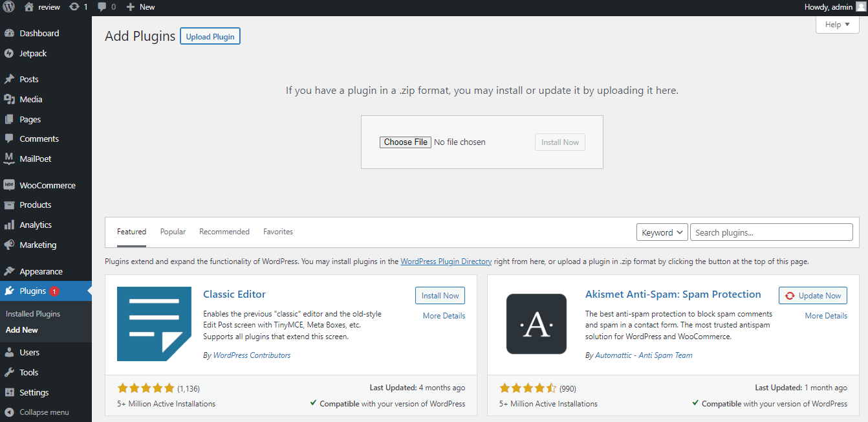Screen dimensions: 868x422
Task: Click the Classic Editor title link
Action: 234,294
